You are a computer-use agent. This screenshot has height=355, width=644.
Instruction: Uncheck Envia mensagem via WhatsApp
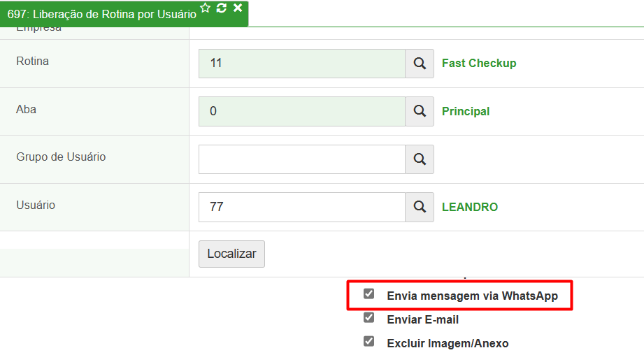(368, 294)
